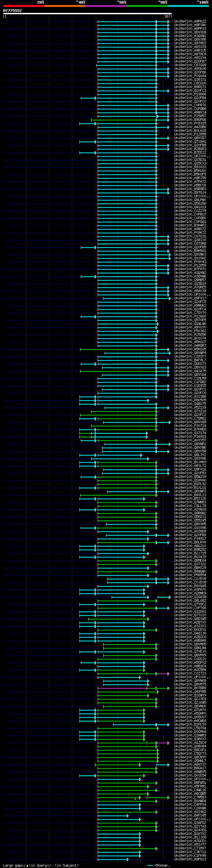Select the UniRef100_A0ZHD9 label

pos(190,531)
